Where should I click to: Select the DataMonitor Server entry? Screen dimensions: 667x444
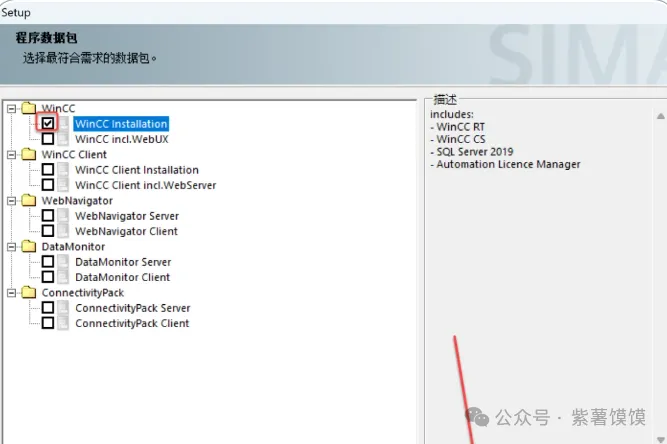pos(123,262)
